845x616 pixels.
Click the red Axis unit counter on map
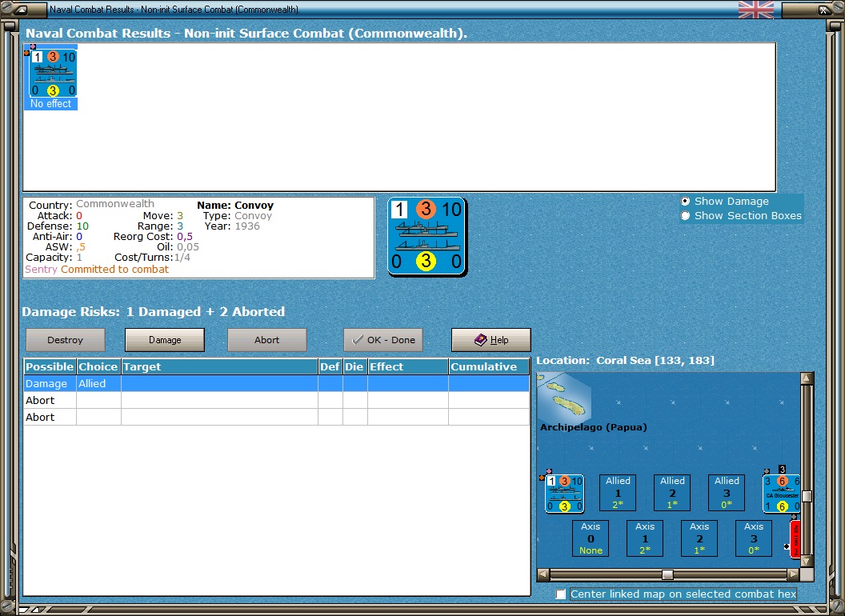tap(795, 539)
